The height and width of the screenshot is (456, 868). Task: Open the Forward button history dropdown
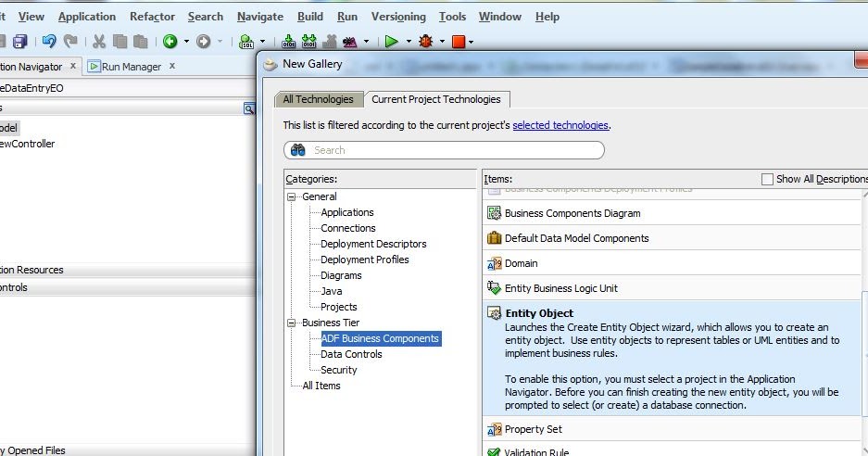[x=220, y=42]
